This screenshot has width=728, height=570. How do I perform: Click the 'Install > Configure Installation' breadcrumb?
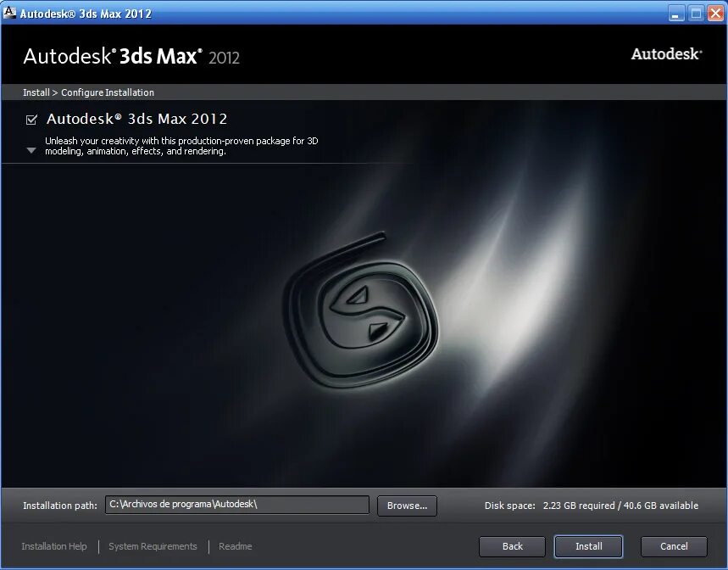coord(89,92)
